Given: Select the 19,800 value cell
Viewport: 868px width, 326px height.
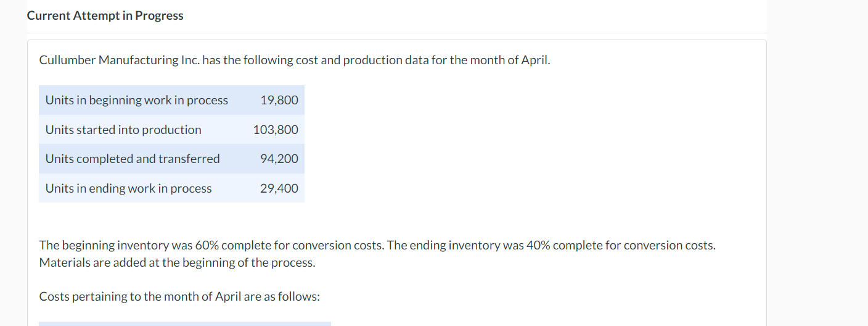Looking at the screenshot, I should click(x=279, y=100).
